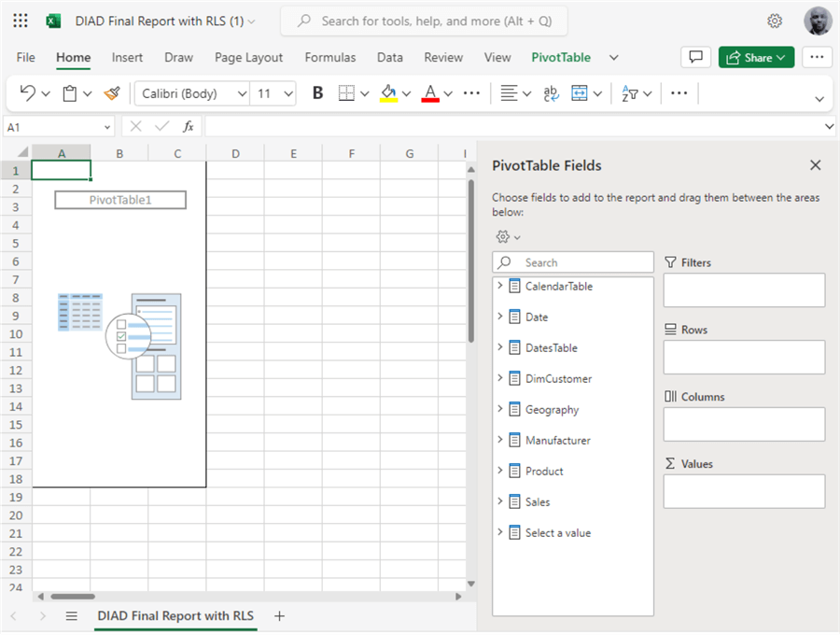This screenshot has height=635, width=840.
Task: Open the Settings gear in title bar
Action: (x=775, y=21)
